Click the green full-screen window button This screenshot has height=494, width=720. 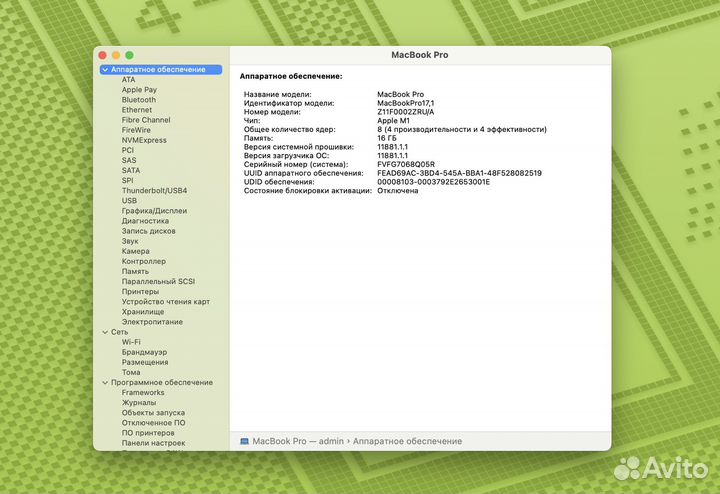coord(129,55)
